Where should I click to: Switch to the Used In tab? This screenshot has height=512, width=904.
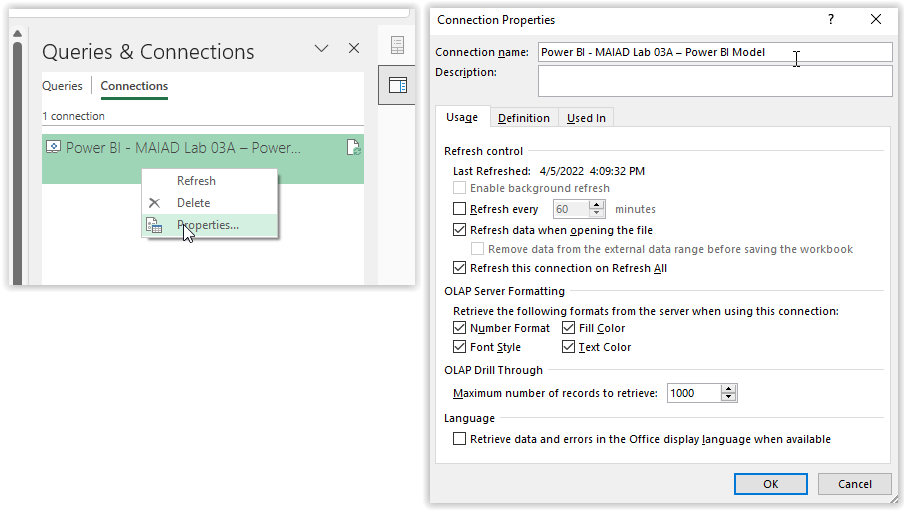coord(586,118)
